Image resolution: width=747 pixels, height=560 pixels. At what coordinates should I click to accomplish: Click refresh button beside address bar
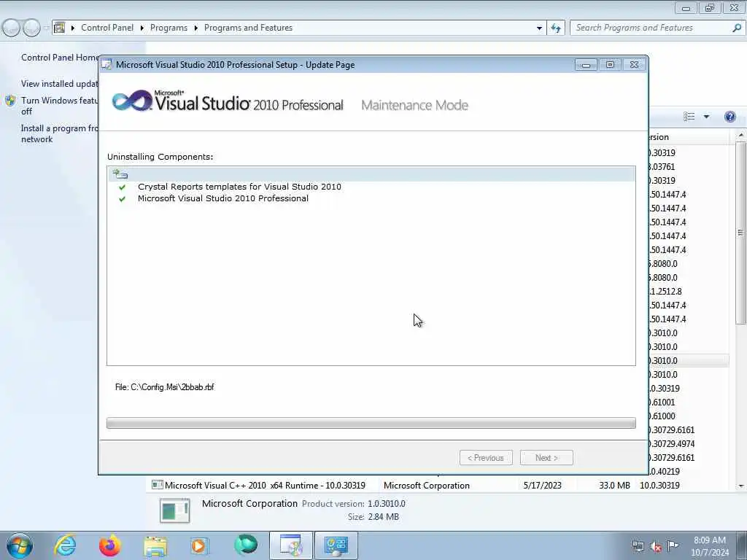coord(556,28)
